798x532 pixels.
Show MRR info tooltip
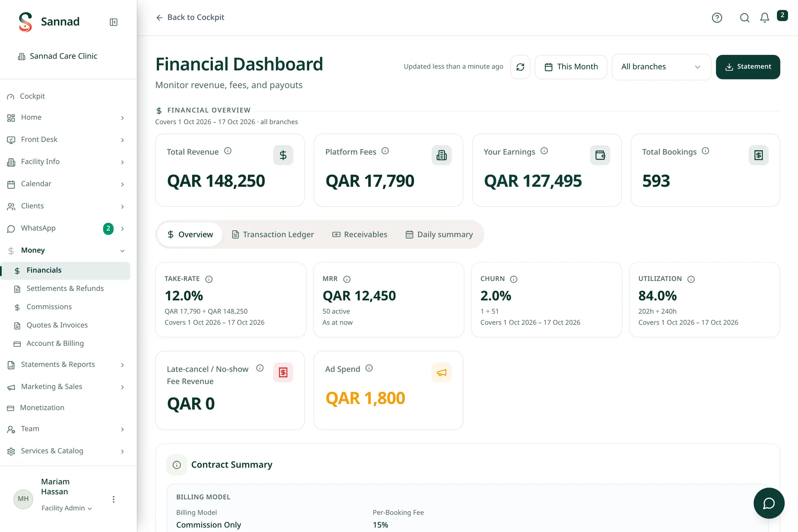(x=347, y=279)
